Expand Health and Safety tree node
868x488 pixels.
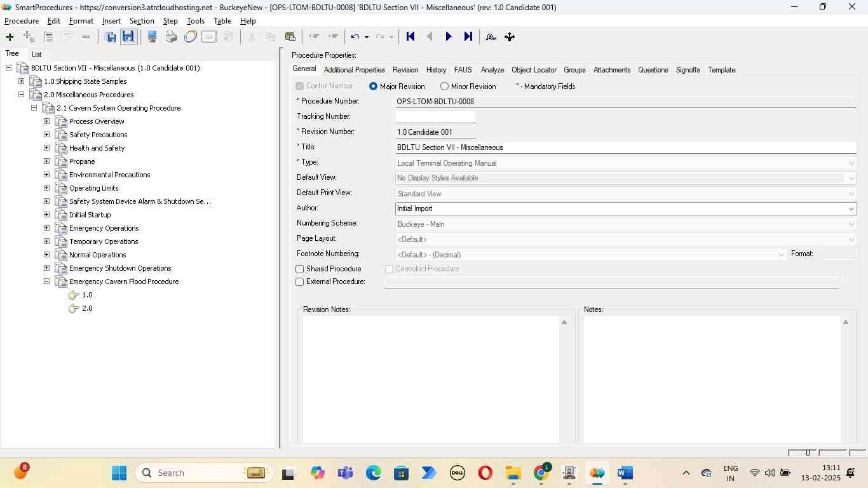click(x=46, y=148)
